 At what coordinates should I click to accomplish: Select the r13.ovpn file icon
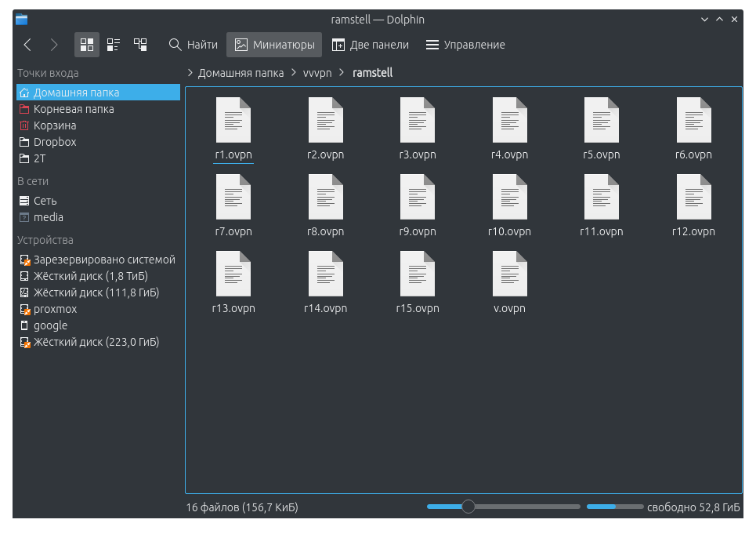point(233,274)
